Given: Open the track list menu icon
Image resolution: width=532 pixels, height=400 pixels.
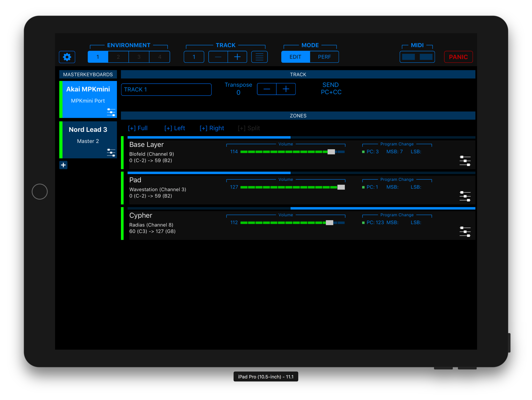Looking at the screenshot, I should 259,57.
